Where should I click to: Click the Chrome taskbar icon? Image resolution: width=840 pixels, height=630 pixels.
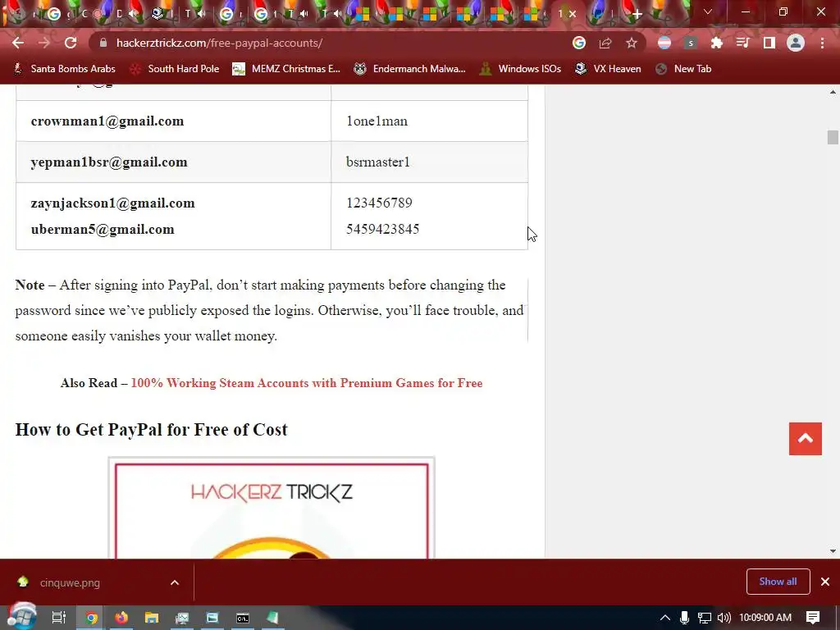(x=92, y=618)
